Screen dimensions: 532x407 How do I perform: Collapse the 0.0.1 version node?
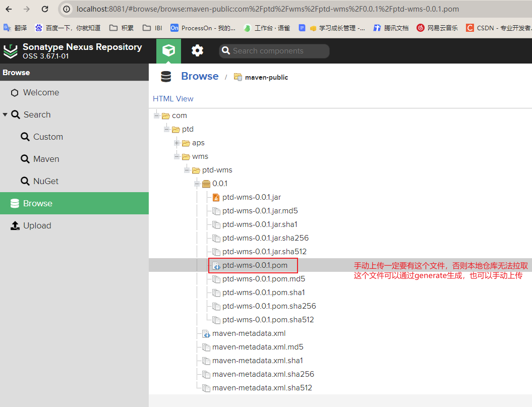[x=197, y=184]
